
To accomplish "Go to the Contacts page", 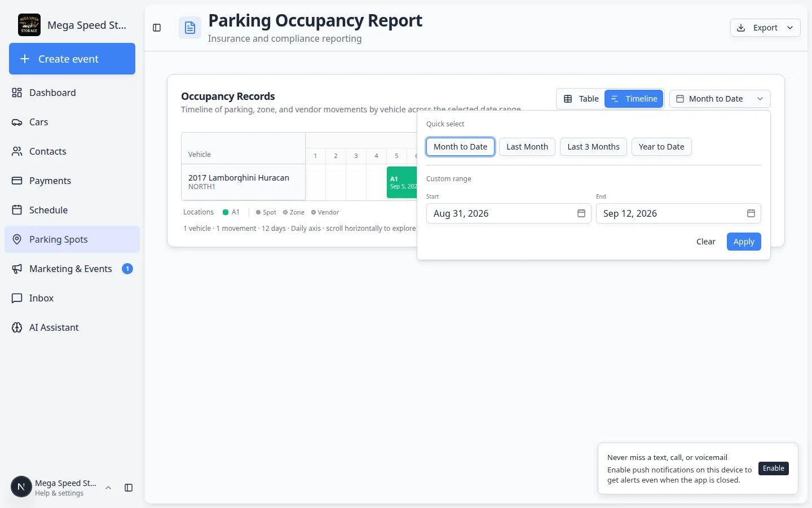I will [72, 151].
